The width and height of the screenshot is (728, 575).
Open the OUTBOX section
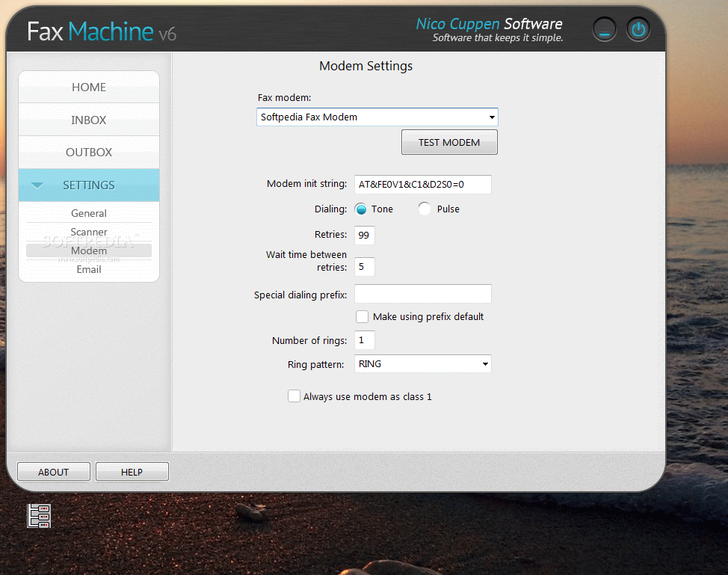pyautogui.click(x=89, y=153)
